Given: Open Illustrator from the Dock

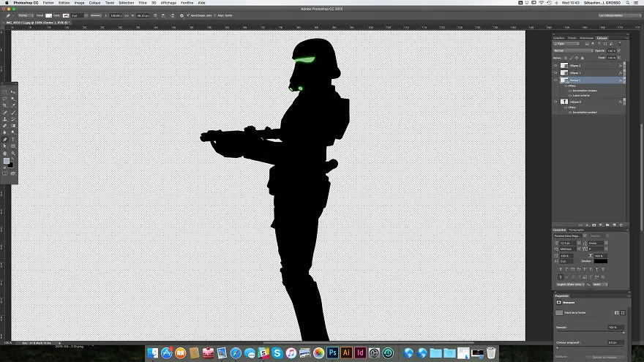Looking at the screenshot, I should click(346, 352).
